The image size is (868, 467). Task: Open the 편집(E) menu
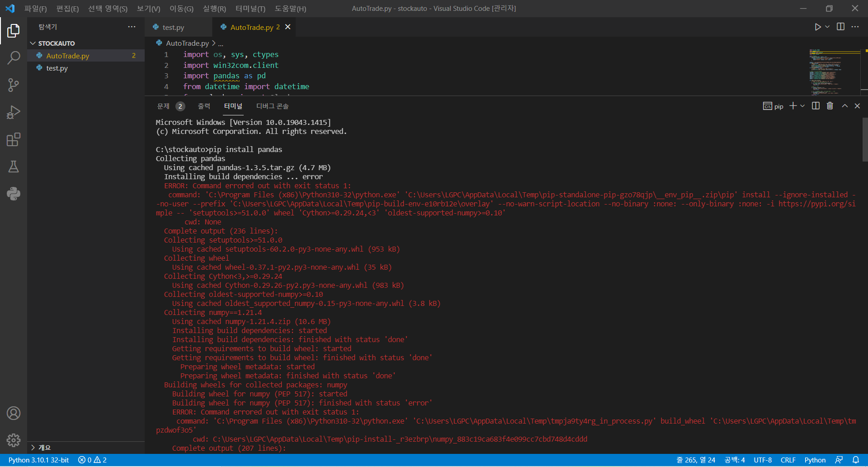(67, 9)
